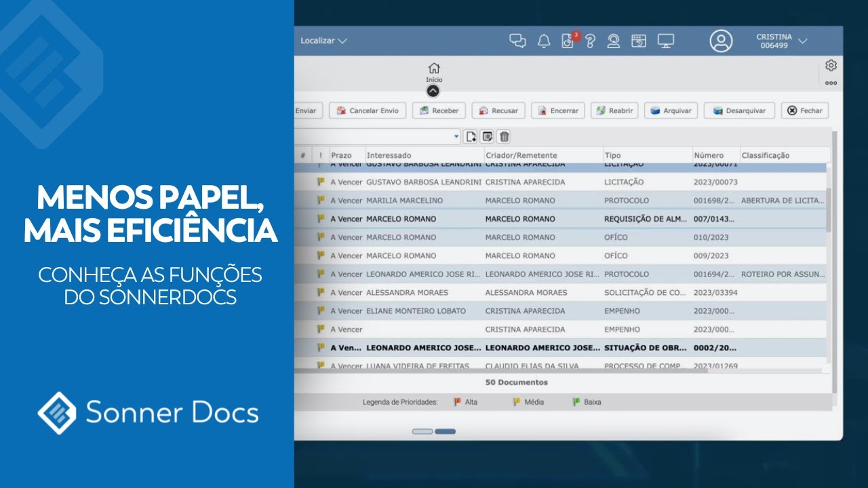Click the ROTEIRO POR ASSUN... classification cell
The height and width of the screenshot is (488, 868).
pyautogui.click(x=783, y=274)
